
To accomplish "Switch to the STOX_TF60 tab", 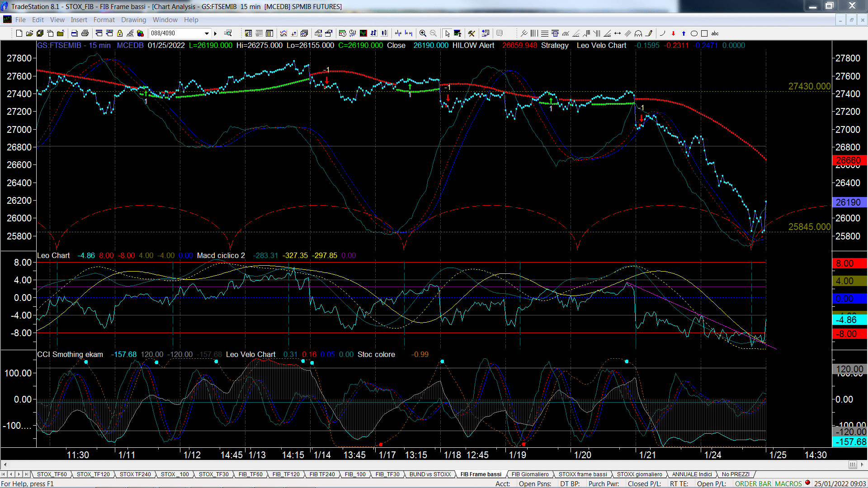I will (52, 474).
